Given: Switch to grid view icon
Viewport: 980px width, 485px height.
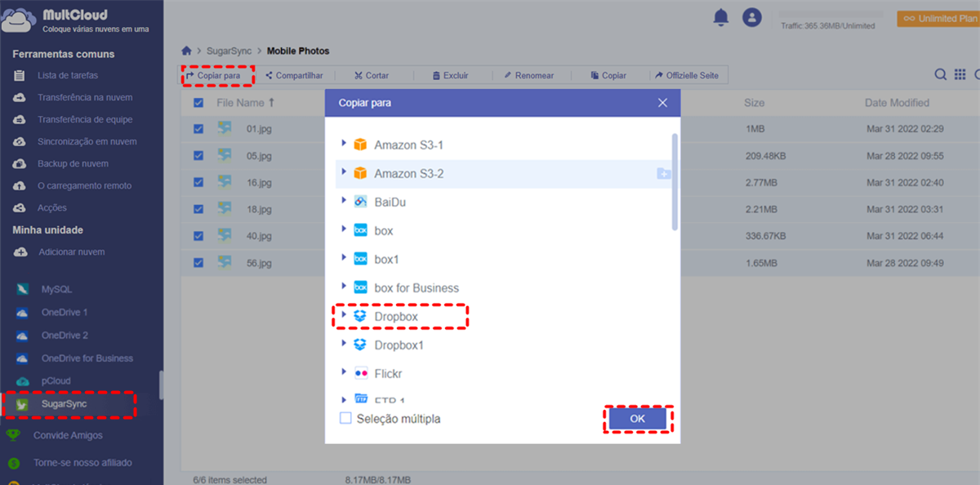Looking at the screenshot, I should [x=960, y=75].
